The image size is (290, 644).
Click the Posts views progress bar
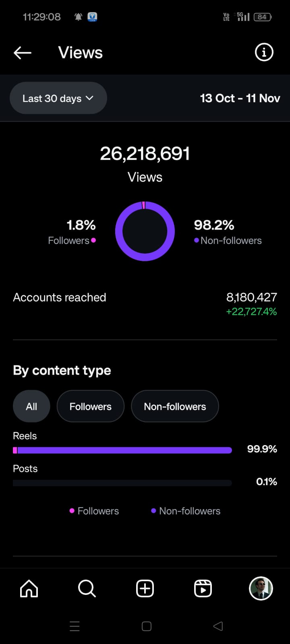coord(122,483)
